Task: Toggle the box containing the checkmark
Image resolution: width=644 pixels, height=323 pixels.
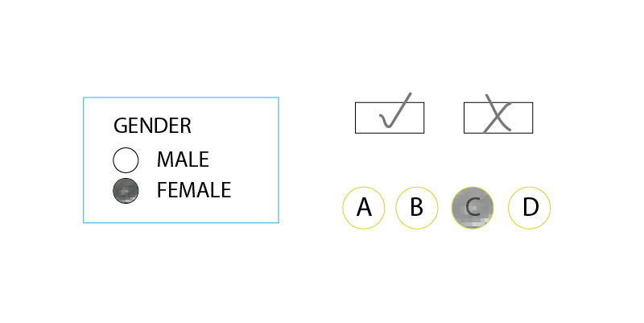Action: [x=390, y=118]
